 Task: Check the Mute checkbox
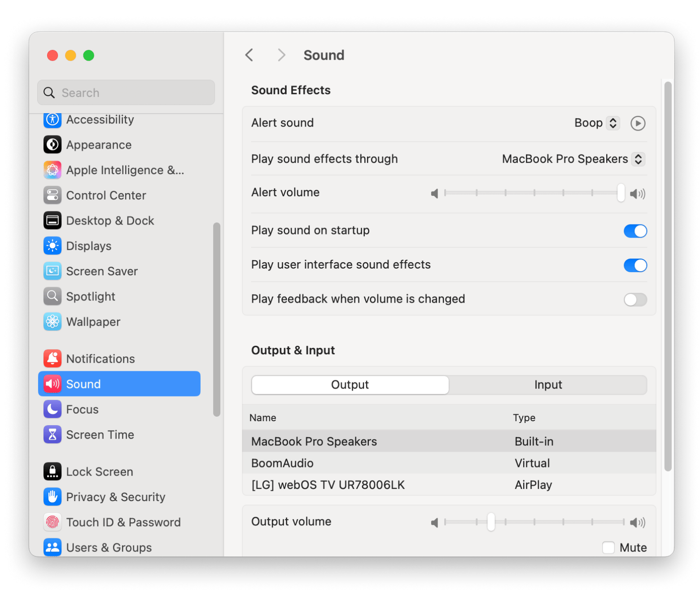[x=608, y=547]
